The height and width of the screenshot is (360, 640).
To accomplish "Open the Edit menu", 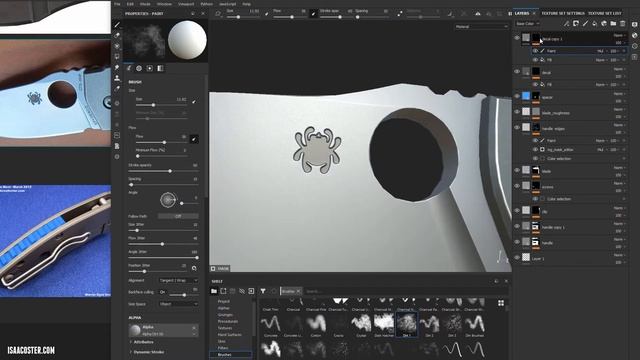I will (130, 4).
